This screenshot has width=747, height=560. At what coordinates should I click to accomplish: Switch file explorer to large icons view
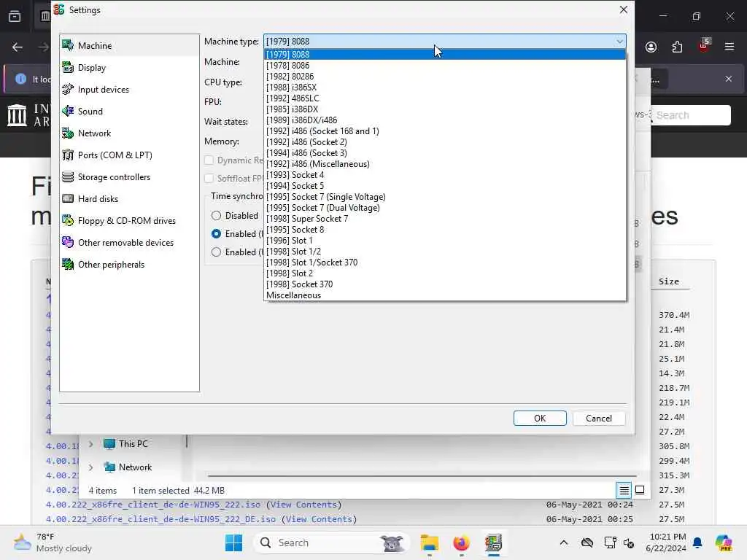click(x=640, y=490)
